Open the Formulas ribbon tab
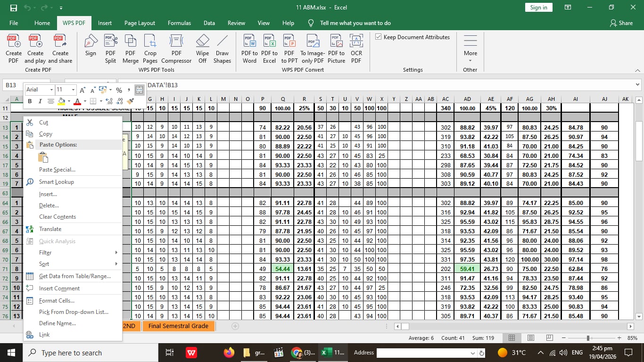Viewport: 644px width, 362px height. pyautogui.click(x=179, y=23)
